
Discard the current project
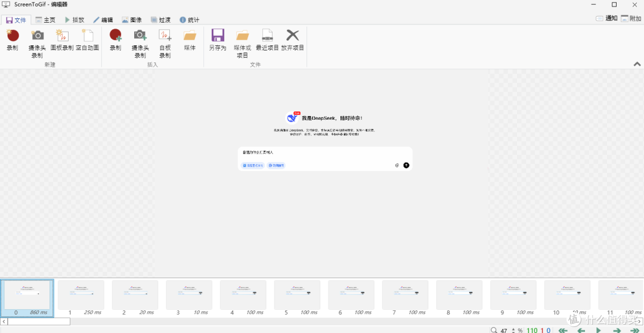click(x=293, y=40)
